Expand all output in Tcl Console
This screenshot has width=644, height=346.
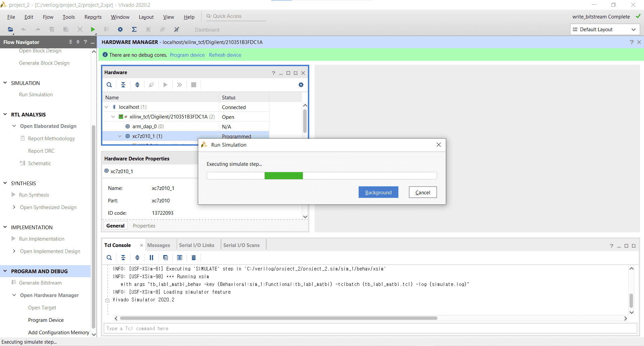pos(137,257)
